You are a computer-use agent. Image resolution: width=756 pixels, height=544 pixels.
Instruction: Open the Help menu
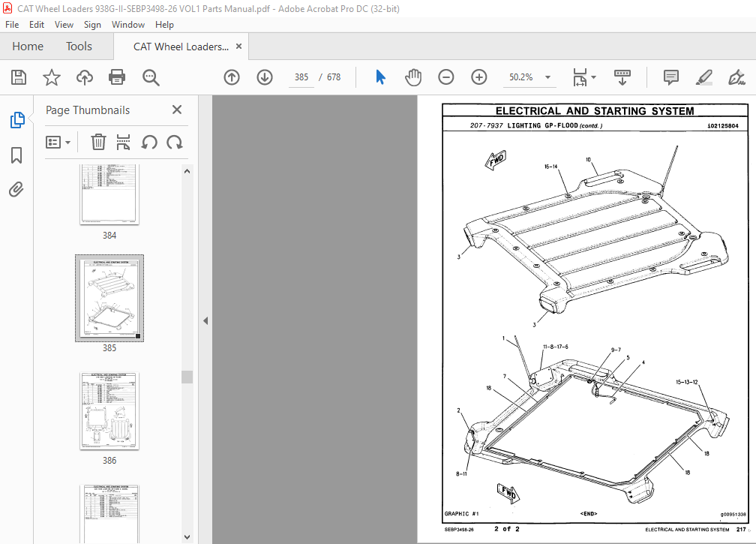[x=164, y=25]
